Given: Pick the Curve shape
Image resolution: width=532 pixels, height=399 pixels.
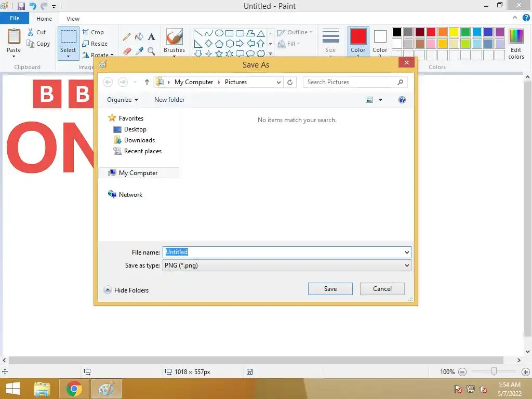Looking at the screenshot, I should pyautogui.click(x=209, y=33).
